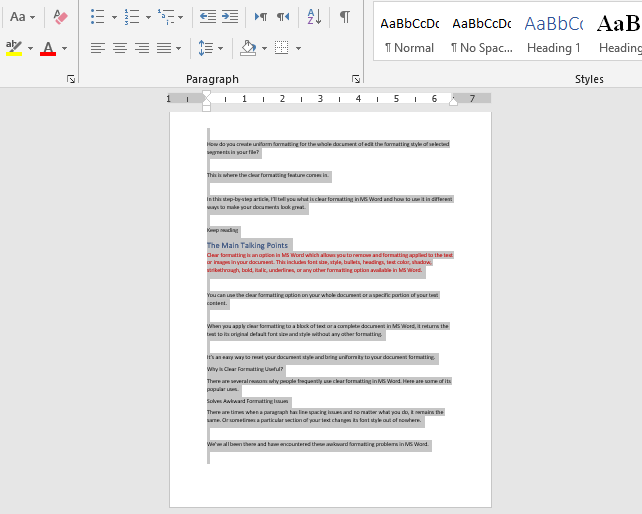Click 'Why is Clear Formatting Useful?' line
The image size is (642, 514).
(x=245, y=369)
